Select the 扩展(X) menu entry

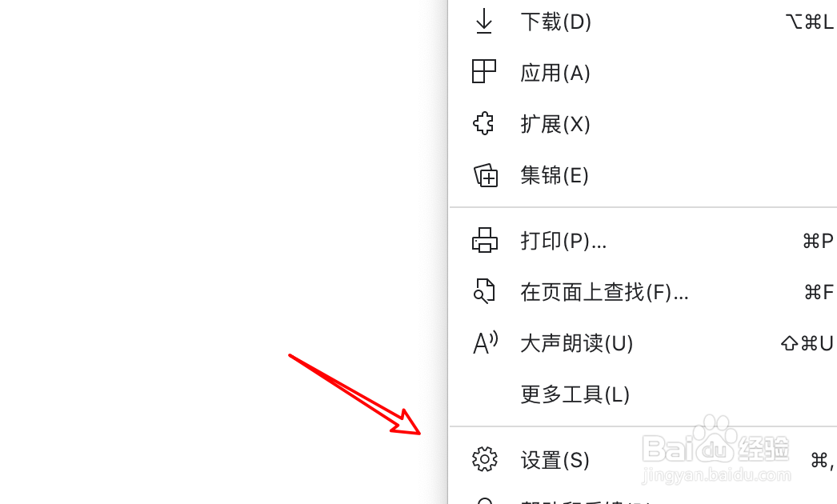point(643,124)
